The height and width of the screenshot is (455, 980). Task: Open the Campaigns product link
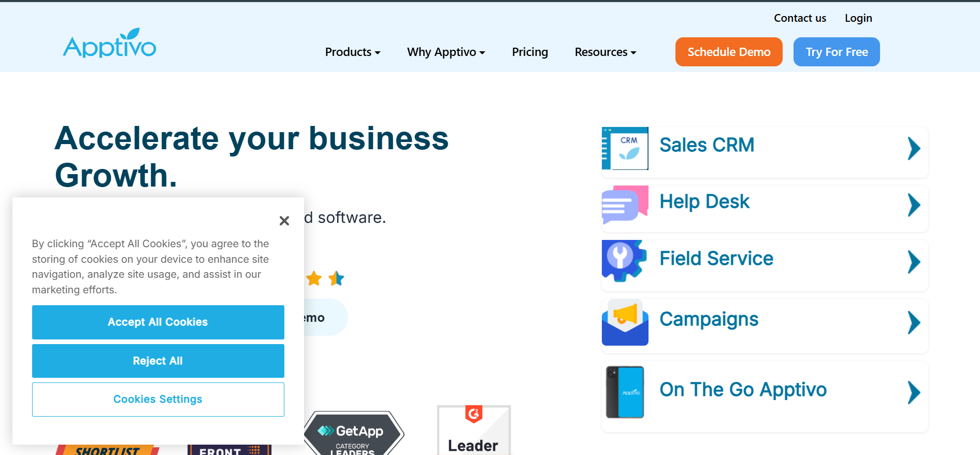(709, 319)
